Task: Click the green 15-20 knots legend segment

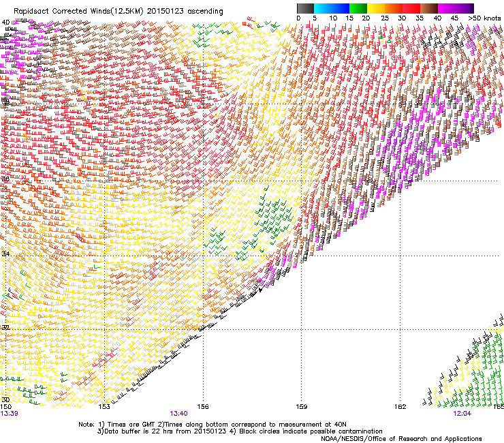Action: pyautogui.click(x=358, y=8)
